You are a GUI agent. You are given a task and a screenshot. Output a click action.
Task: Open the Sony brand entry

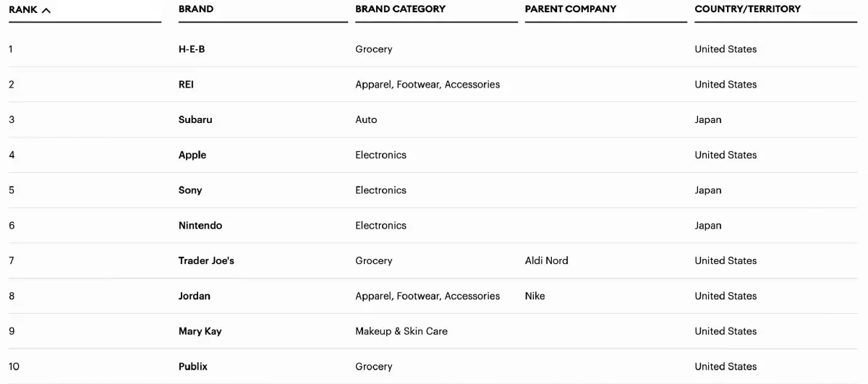(190, 190)
